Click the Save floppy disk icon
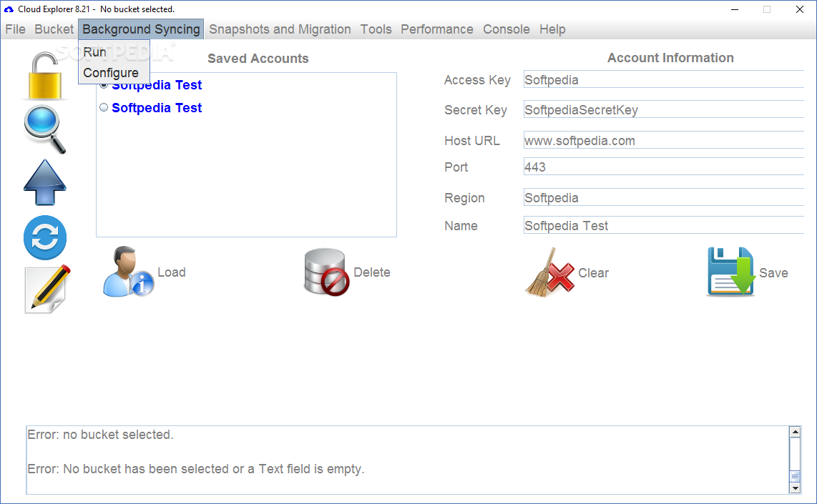 731,272
